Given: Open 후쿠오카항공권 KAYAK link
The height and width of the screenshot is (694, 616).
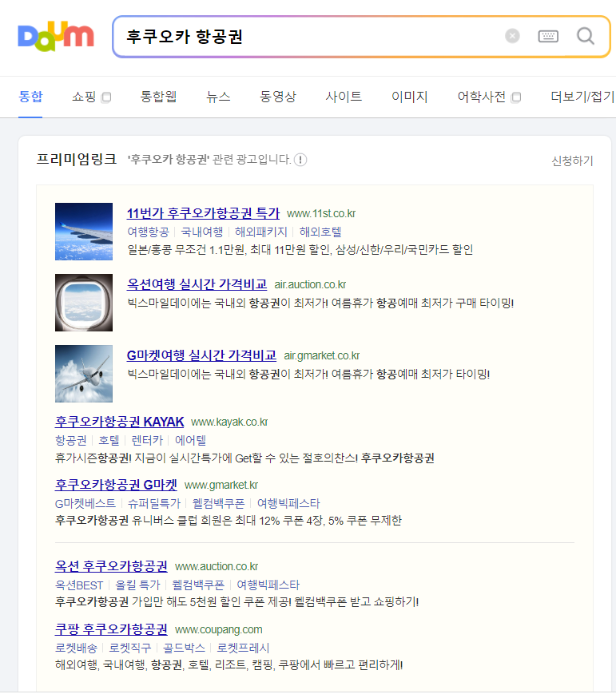Looking at the screenshot, I should coord(120,422).
